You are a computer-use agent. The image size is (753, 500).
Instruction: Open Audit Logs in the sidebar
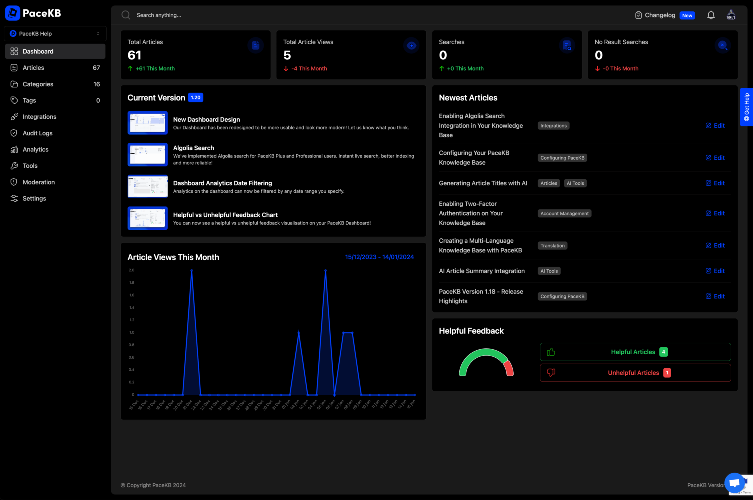55,133
